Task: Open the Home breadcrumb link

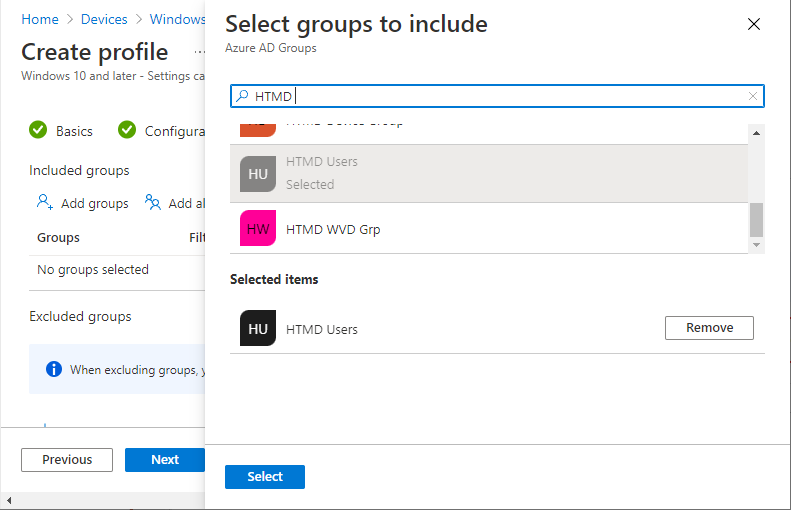Action: coord(40,19)
